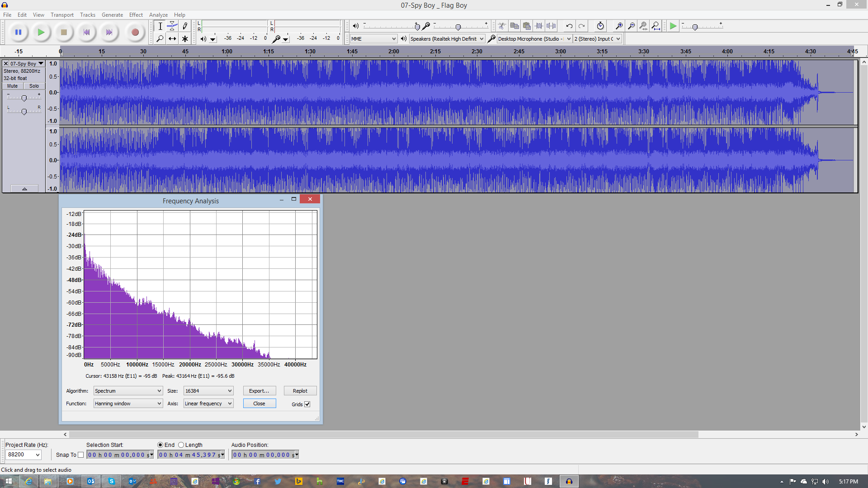This screenshot has height=488, width=868.
Task: Start recording with the Record button
Action: click(135, 32)
